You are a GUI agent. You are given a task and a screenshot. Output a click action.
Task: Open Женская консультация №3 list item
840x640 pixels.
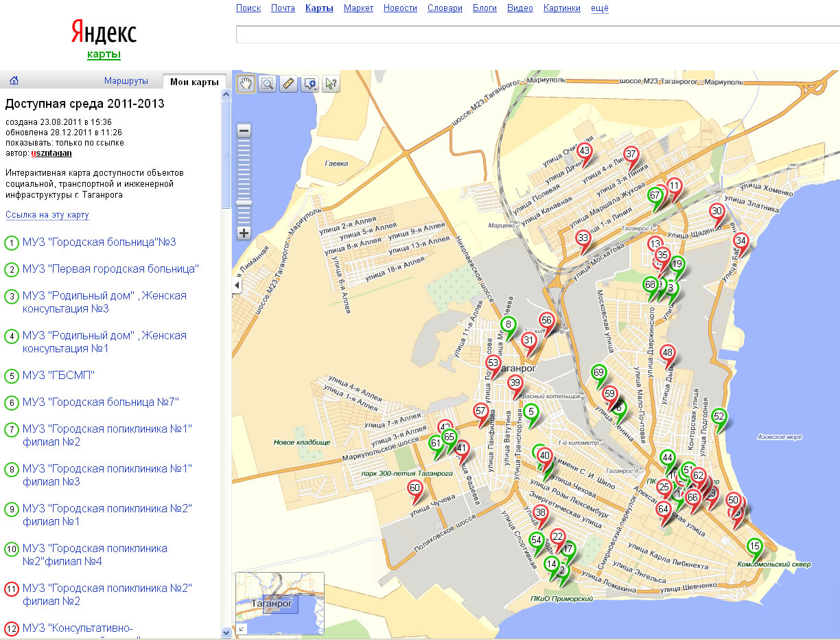coord(104,302)
